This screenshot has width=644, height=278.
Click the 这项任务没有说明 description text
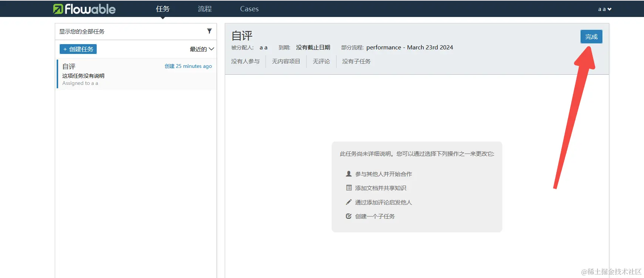83,76
